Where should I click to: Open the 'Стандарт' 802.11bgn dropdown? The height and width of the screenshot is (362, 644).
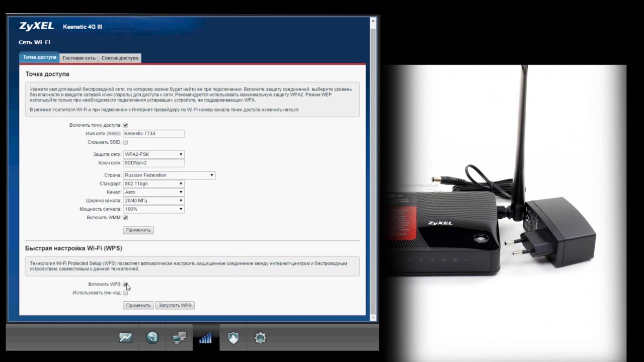tap(153, 184)
